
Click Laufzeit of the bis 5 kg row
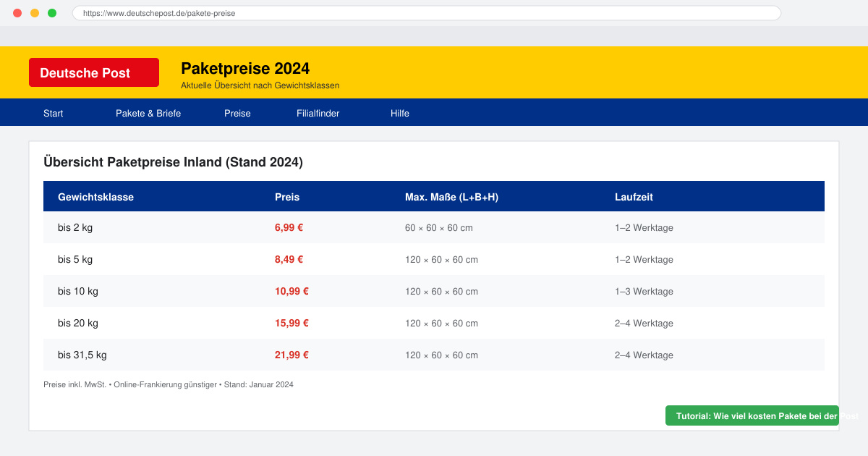point(644,260)
